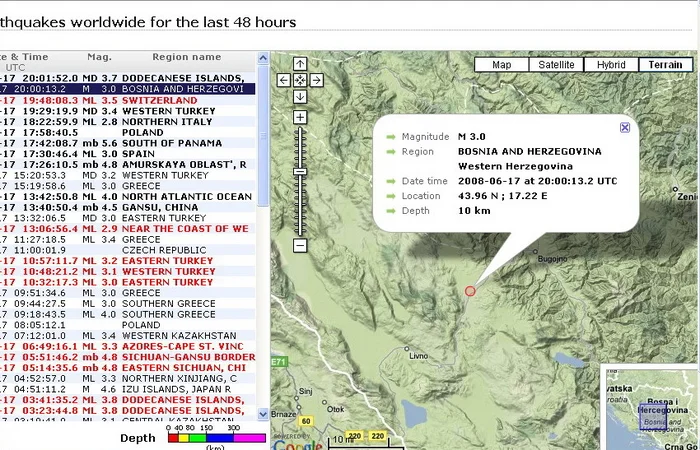Click the Livno town label on map
This screenshot has height=450, width=700.
(418, 356)
